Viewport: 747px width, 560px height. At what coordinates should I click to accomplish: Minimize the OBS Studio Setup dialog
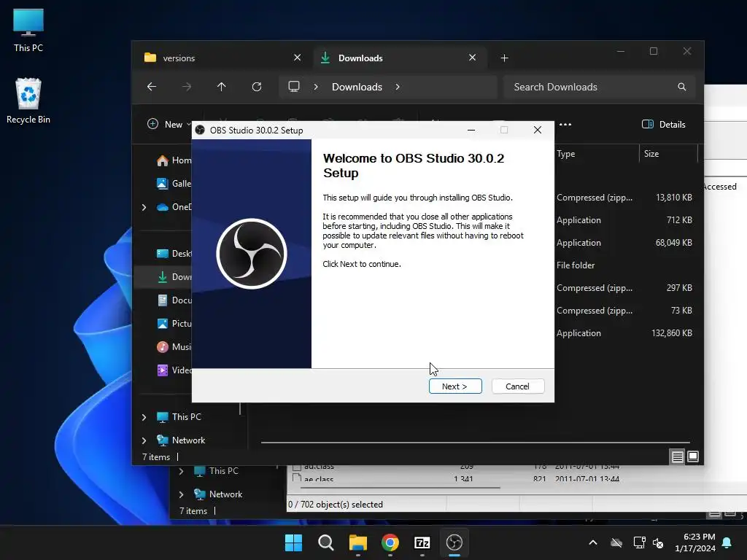point(471,130)
